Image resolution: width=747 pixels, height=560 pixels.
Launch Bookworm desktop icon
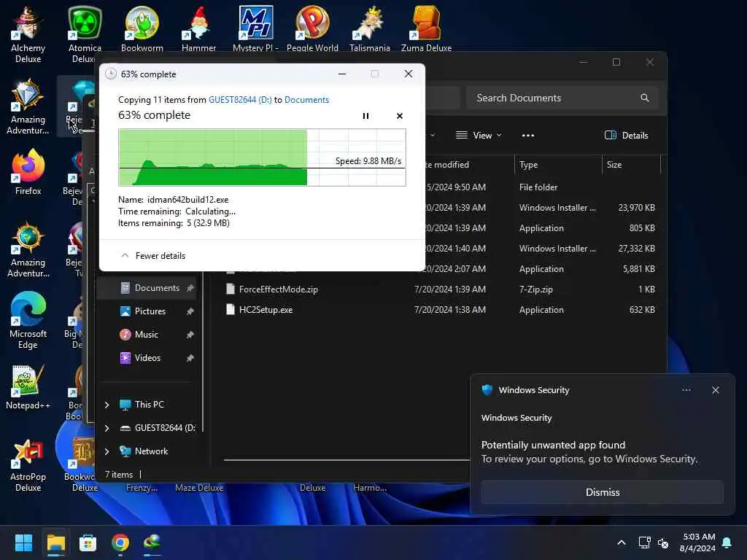142,28
